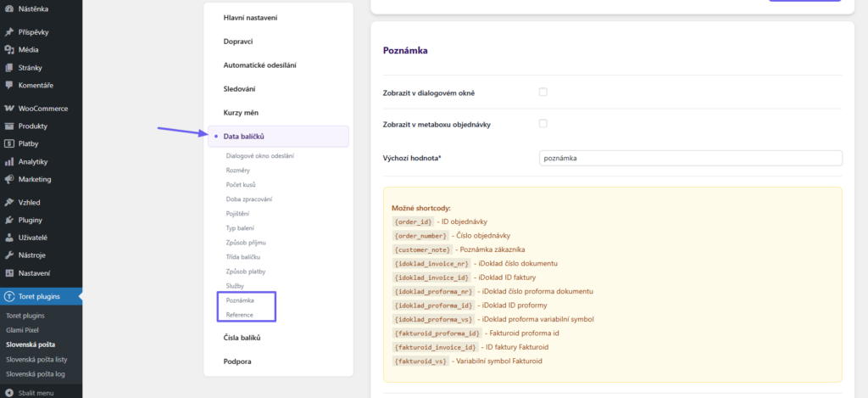The width and height of the screenshot is (868, 398).
Task: Click the Nástěnka dashboard icon
Action: [8, 8]
